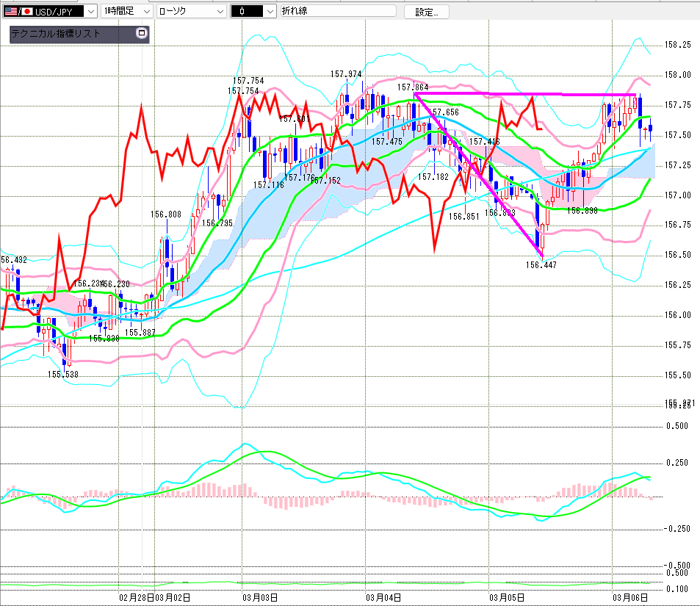Expand the 1時間足 timeframe dropdown

(145, 11)
